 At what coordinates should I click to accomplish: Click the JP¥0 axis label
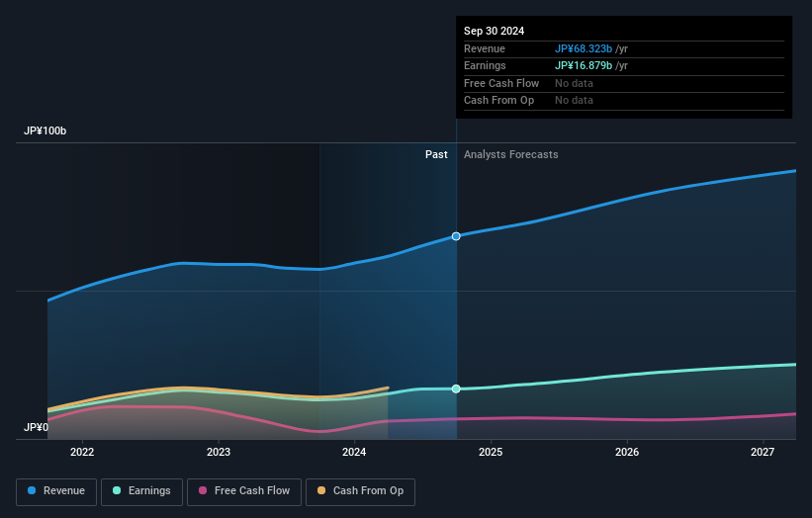click(37, 427)
